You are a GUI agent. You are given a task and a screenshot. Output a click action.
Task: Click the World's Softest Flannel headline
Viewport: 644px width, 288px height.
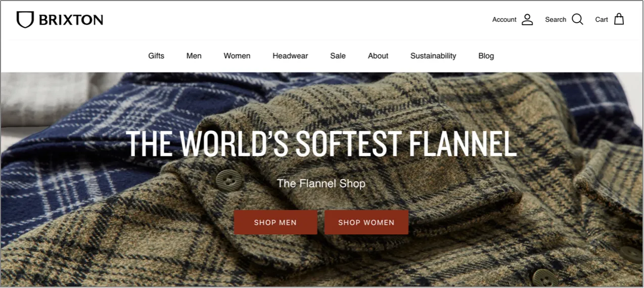pyautogui.click(x=321, y=143)
